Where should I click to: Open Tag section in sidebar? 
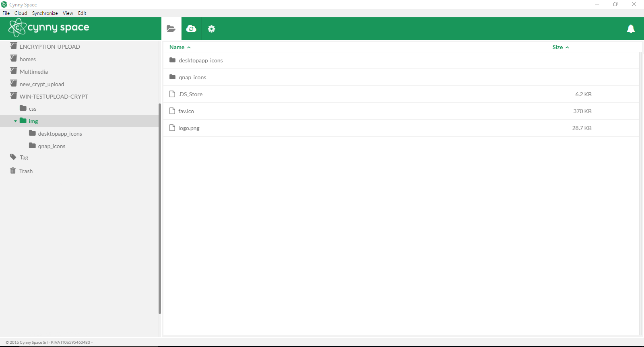click(x=24, y=157)
